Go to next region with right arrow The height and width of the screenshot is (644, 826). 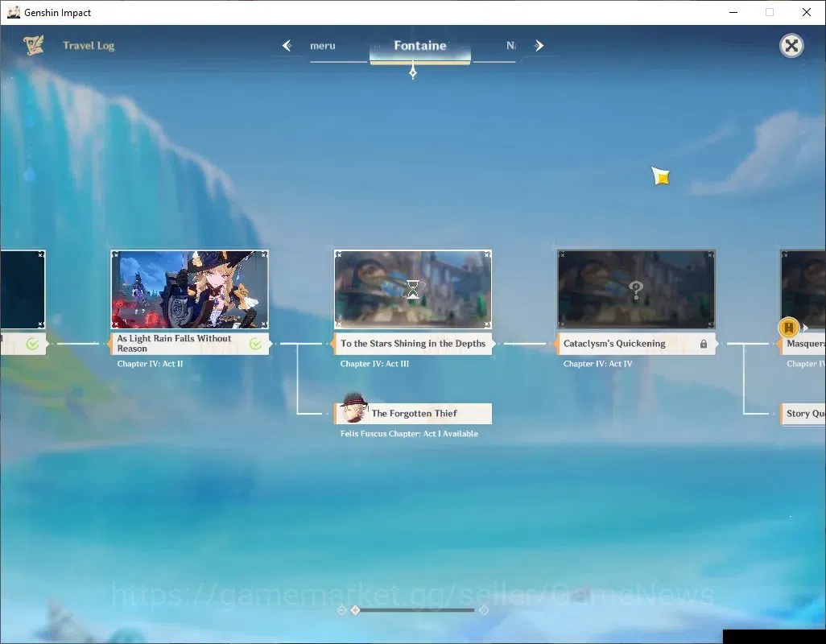539,45
